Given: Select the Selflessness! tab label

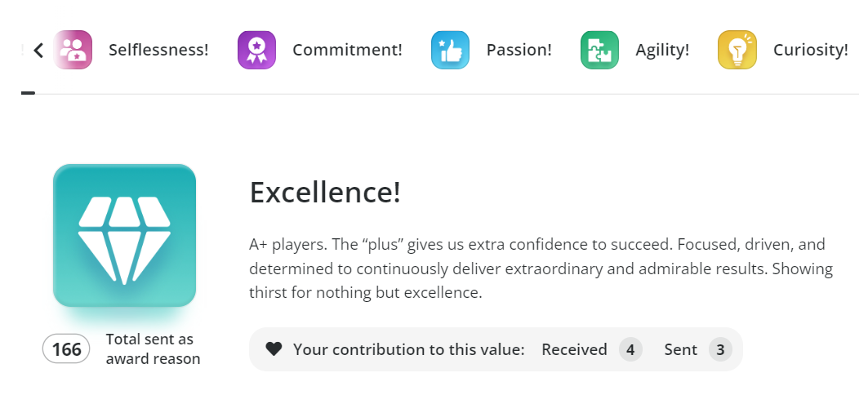Looking at the screenshot, I should tap(158, 50).
